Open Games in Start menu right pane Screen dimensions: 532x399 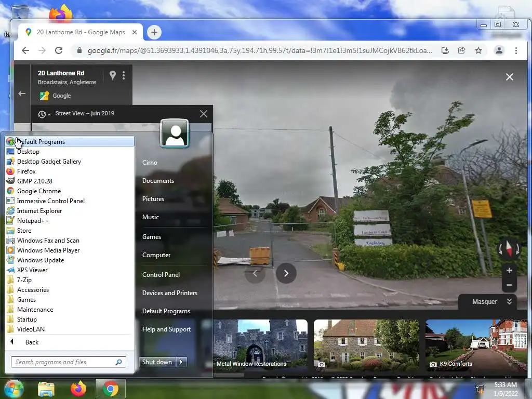[x=152, y=237]
